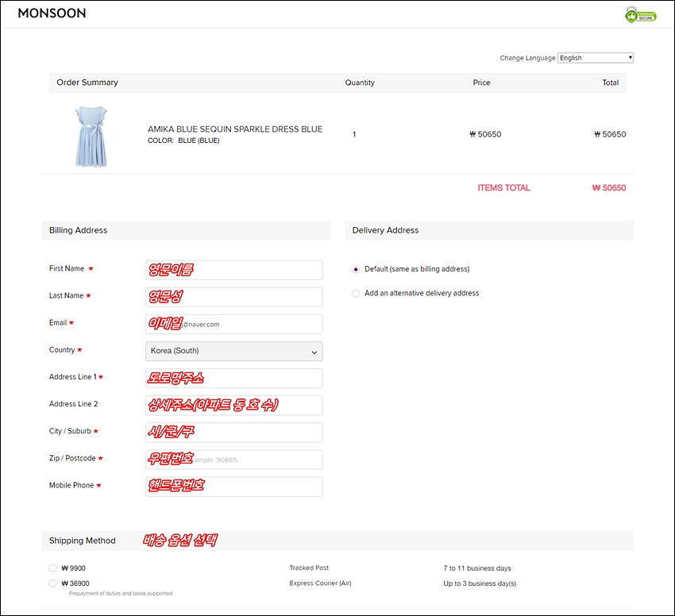Select Default same as billing address option
The height and width of the screenshot is (616, 675).
click(356, 269)
